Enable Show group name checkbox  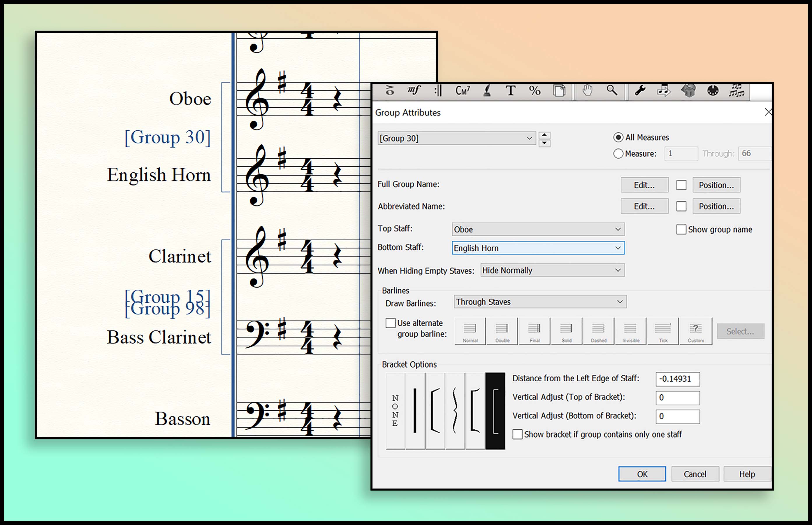point(681,230)
